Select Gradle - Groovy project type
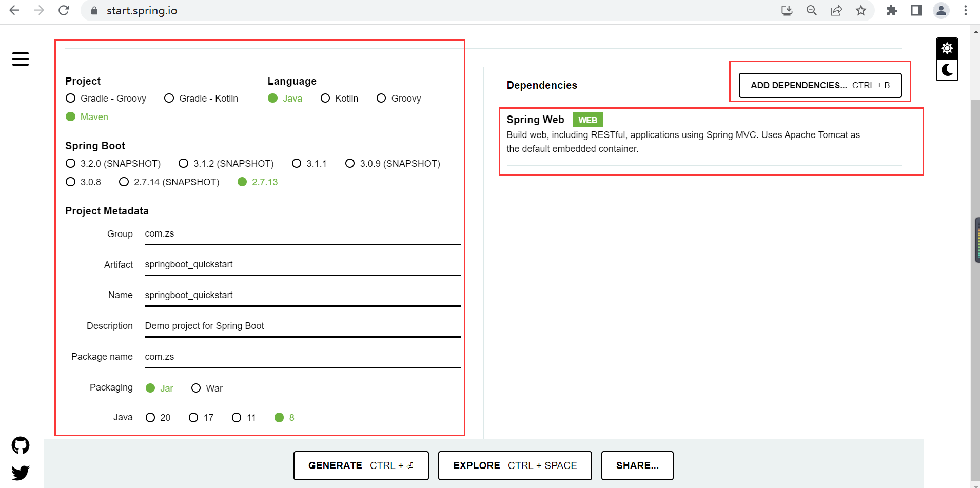Image resolution: width=980 pixels, height=488 pixels. (106, 99)
